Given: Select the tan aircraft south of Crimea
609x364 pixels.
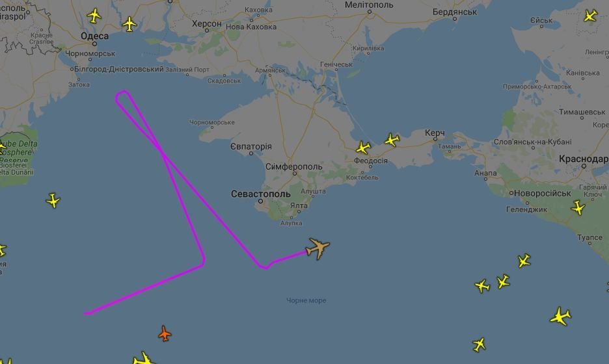Looking at the screenshot, I should 318,248.
